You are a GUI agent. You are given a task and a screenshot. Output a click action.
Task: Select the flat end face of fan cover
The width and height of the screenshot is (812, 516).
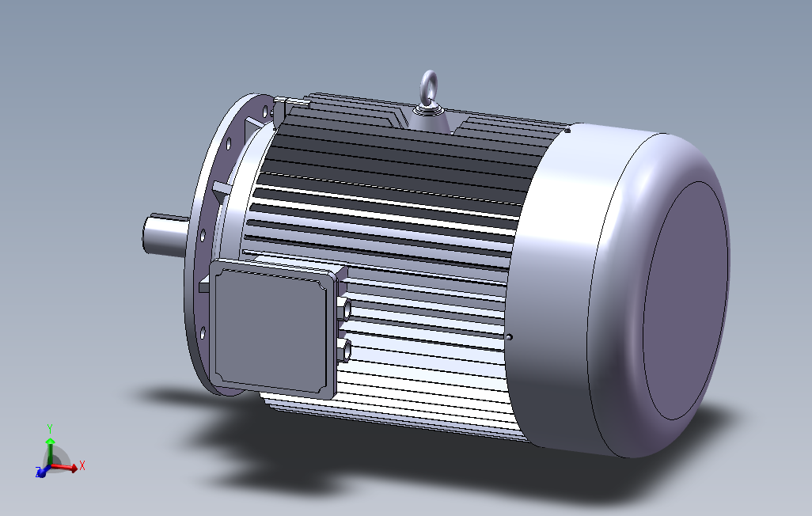click(x=685, y=301)
